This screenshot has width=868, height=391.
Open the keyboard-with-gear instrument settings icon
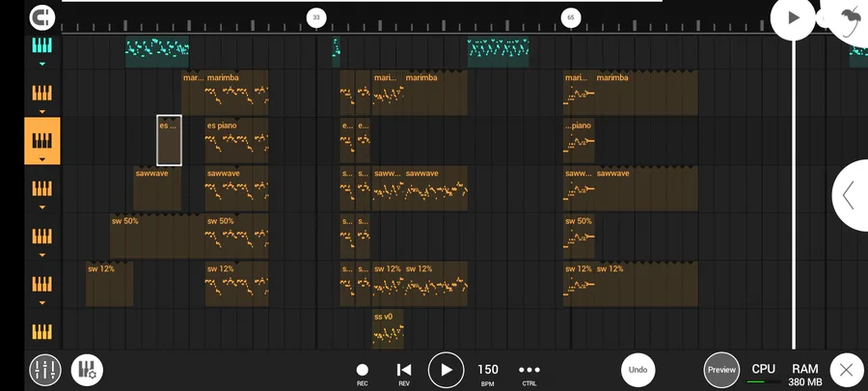(x=87, y=370)
